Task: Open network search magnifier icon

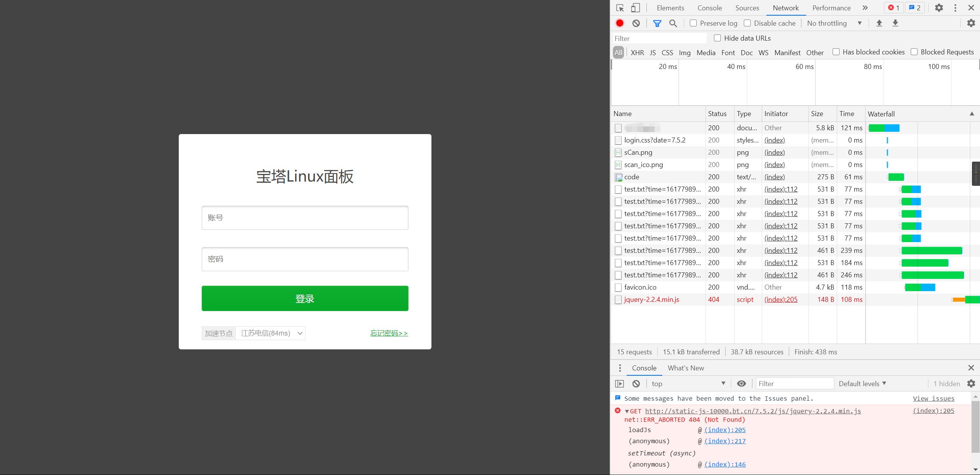Action: 673,23
